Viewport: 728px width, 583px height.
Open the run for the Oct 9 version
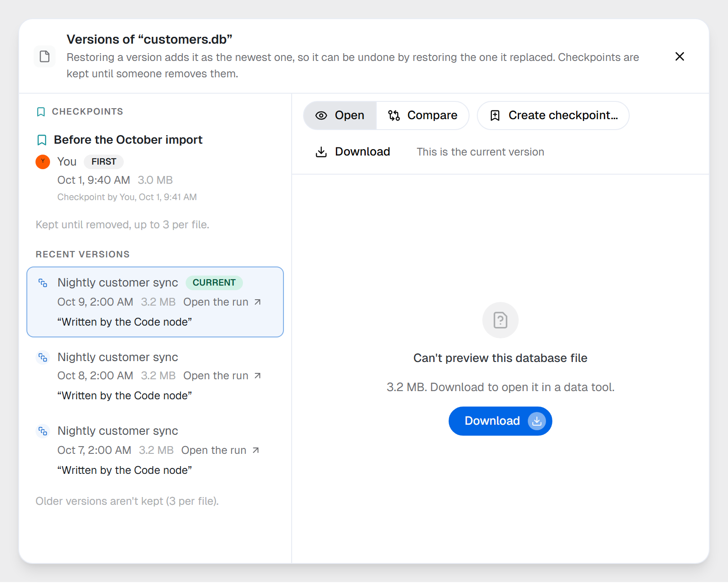coord(222,302)
